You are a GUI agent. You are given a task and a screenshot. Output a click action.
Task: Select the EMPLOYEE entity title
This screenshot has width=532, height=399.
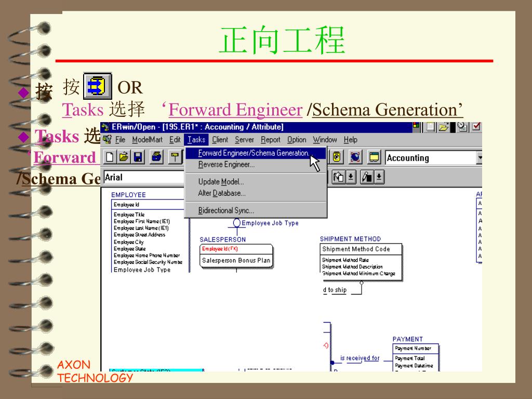click(129, 195)
